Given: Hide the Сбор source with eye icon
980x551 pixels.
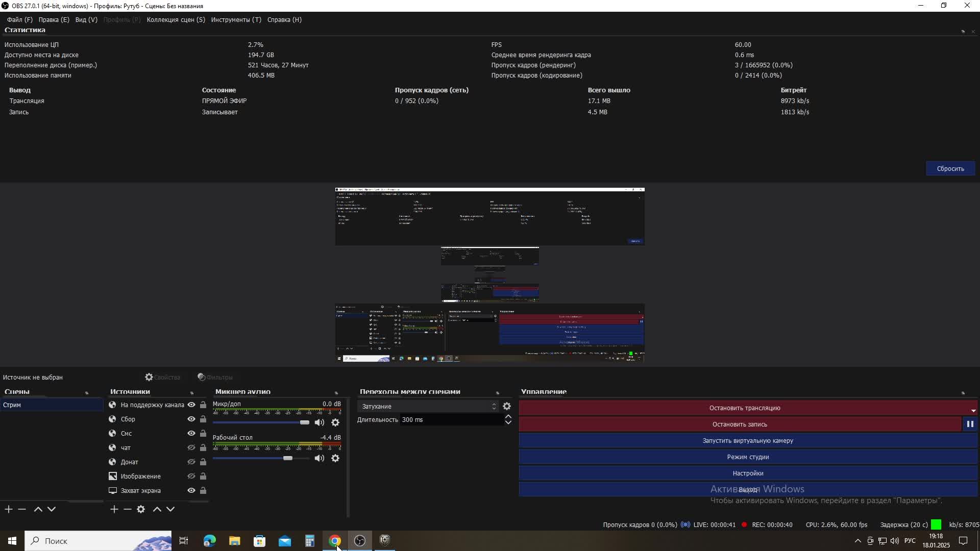Looking at the screenshot, I should (x=191, y=419).
